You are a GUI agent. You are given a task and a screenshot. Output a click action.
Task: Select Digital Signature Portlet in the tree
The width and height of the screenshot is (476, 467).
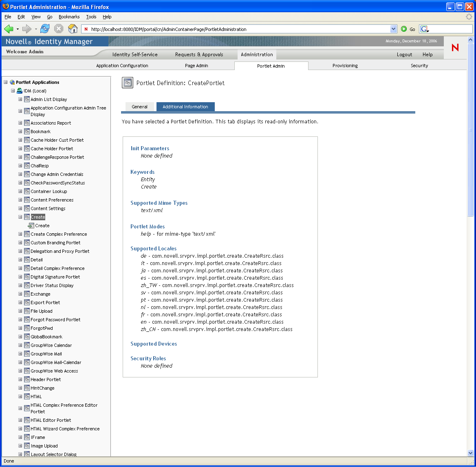pyautogui.click(x=55, y=277)
